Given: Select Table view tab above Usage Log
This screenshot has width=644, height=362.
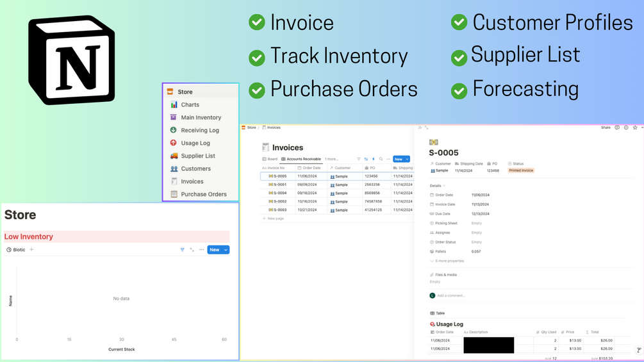Looking at the screenshot, I should (438, 313).
